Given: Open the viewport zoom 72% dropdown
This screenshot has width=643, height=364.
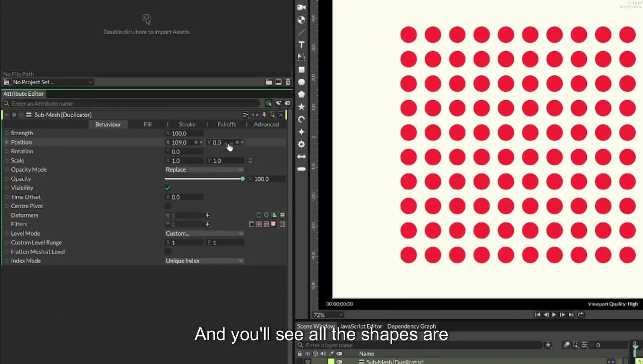Looking at the screenshot, I should coord(328,315).
